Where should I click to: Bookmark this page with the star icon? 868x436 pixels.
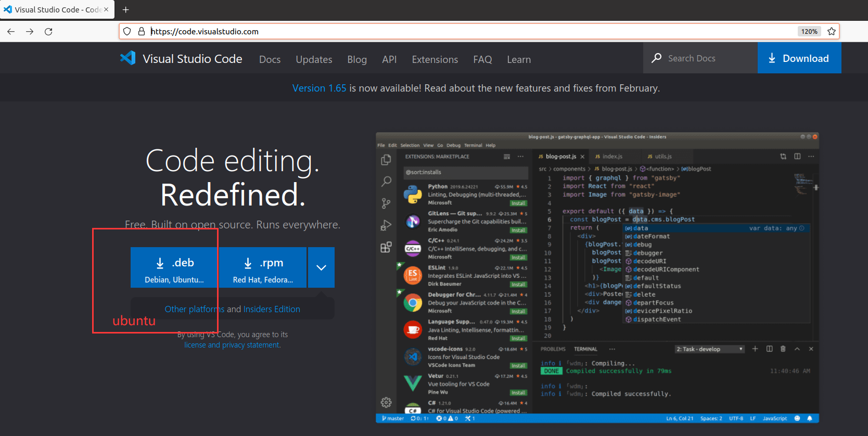(832, 31)
